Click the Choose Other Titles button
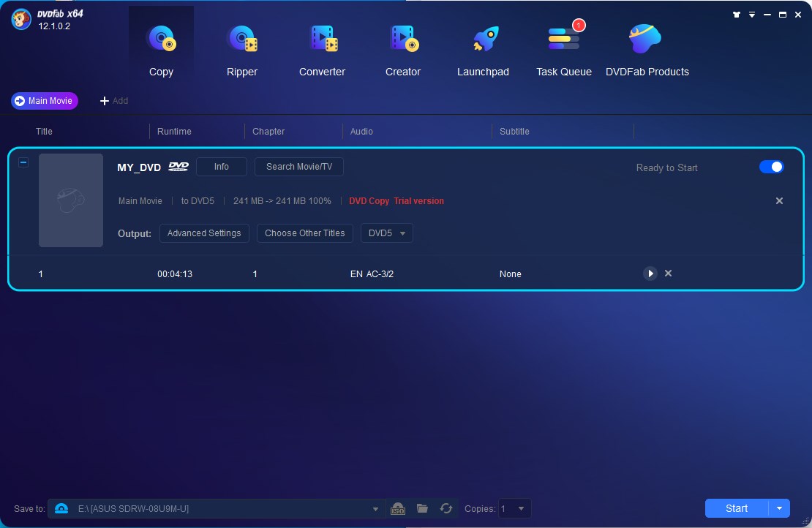812x528 pixels. click(x=304, y=233)
